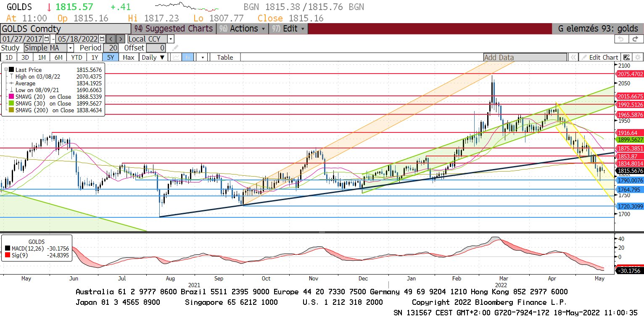Select the 5Y range toggle

[x=110, y=57]
